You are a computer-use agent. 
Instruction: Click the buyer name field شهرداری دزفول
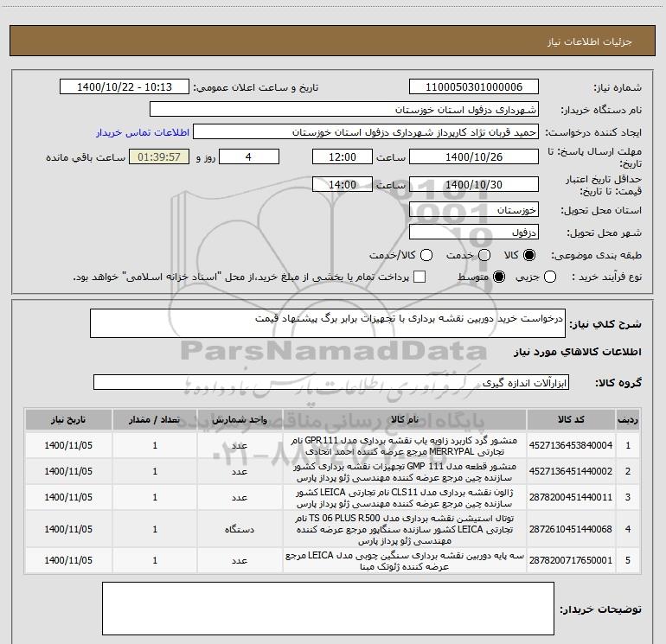tap(344, 110)
